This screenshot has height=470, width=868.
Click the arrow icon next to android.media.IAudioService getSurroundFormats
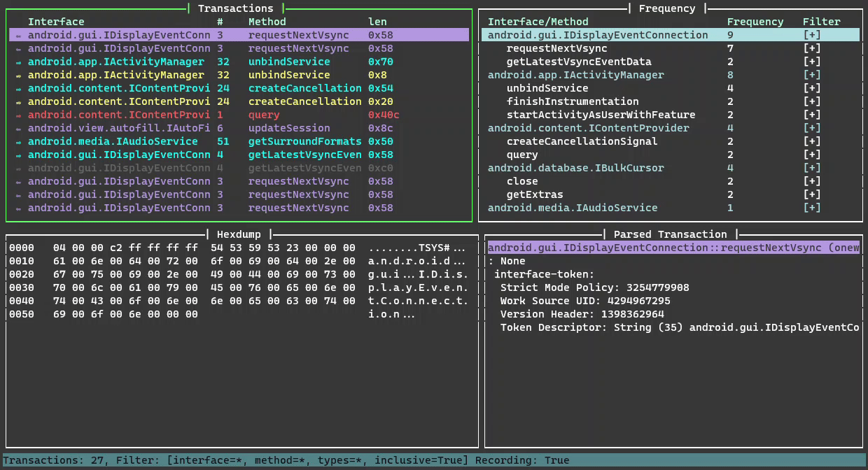17,141
